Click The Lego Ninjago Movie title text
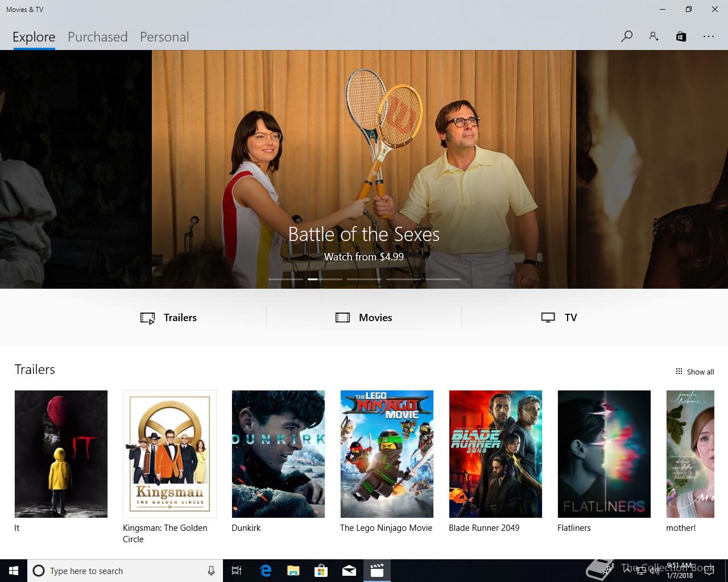 [386, 528]
